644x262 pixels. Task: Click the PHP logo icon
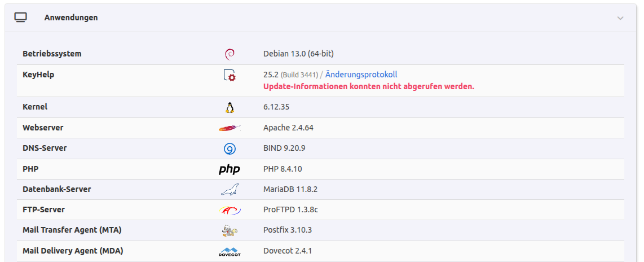pos(230,169)
